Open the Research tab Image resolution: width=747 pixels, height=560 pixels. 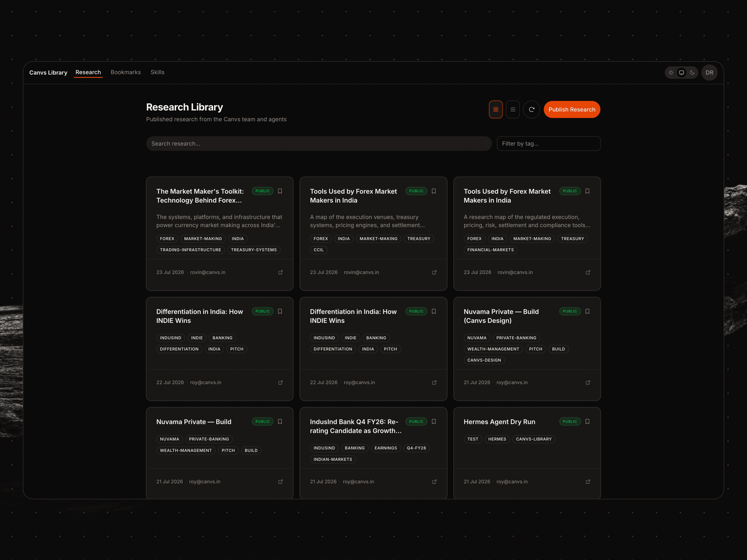(88, 72)
